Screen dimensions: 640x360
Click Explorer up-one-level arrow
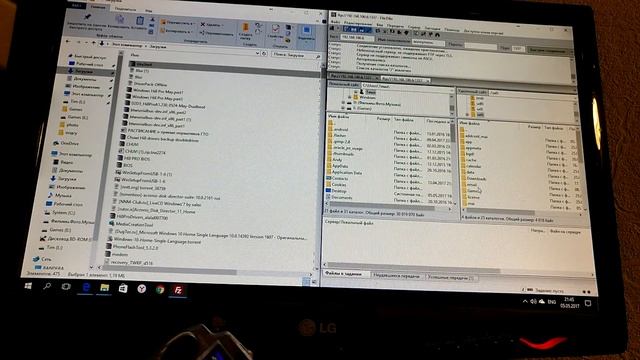pyautogui.click(x=94, y=43)
